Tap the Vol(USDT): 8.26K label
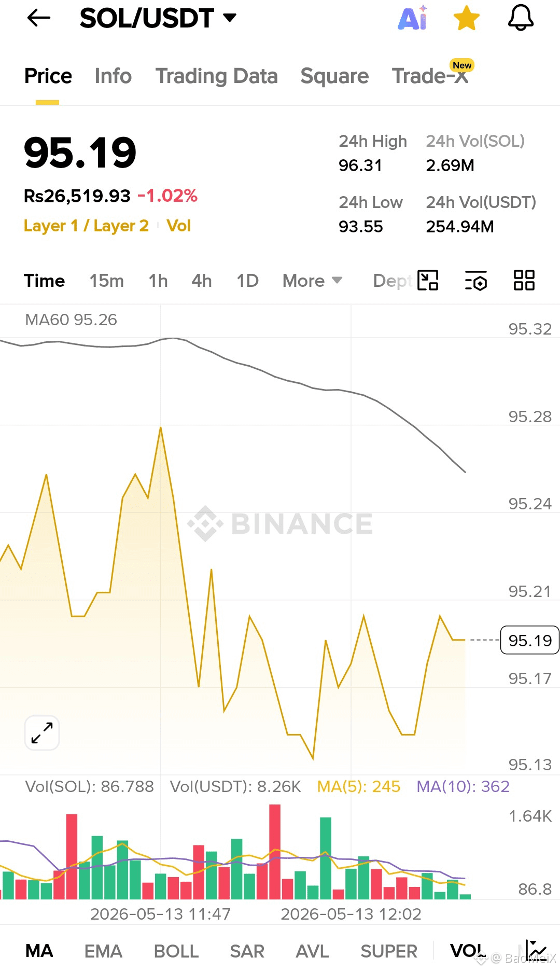This screenshot has height=971, width=560. (x=235, y=786)
